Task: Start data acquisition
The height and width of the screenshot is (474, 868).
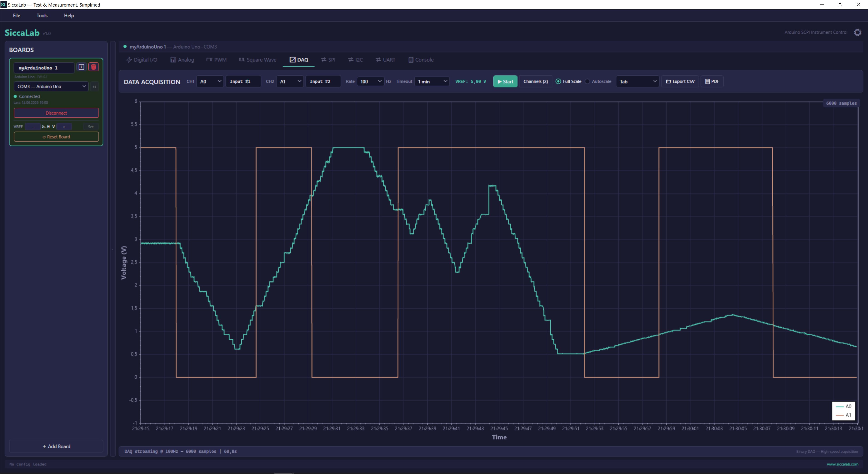Action: pos(505,81)
